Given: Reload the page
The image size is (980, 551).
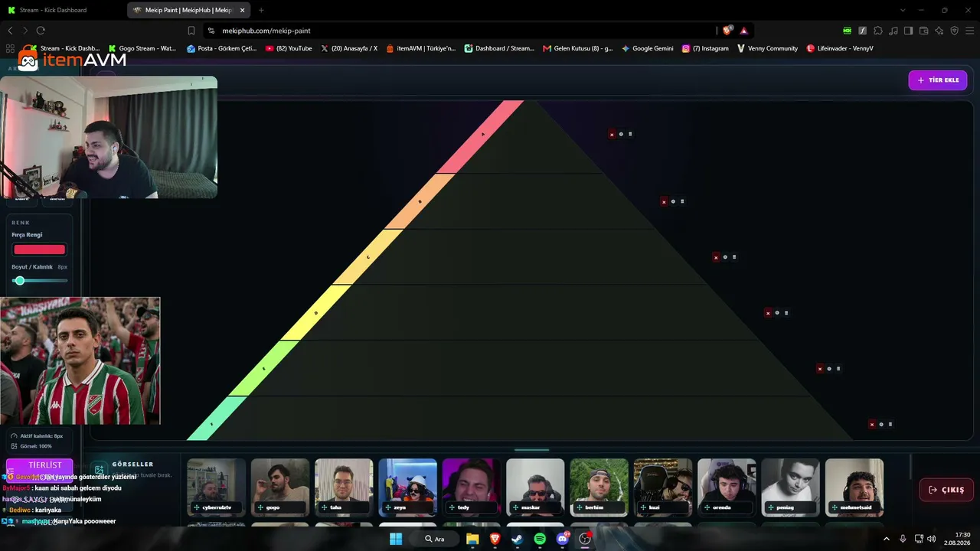Looking at the screenshot, I should tap(41, 31).
